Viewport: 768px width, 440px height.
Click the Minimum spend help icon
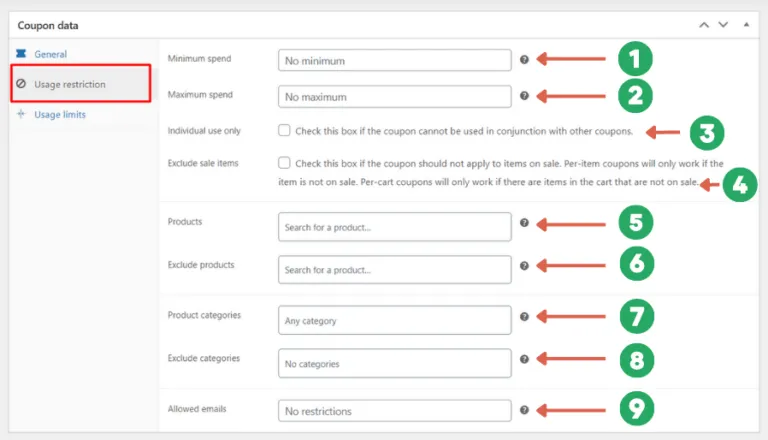(x=524, y=60)
